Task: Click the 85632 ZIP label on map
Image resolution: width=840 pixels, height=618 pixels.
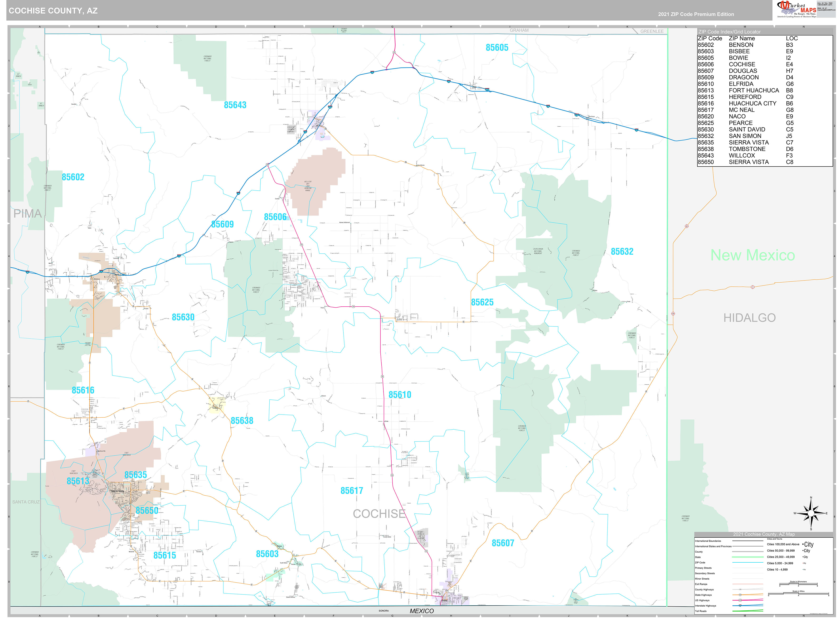Action: 622,251
